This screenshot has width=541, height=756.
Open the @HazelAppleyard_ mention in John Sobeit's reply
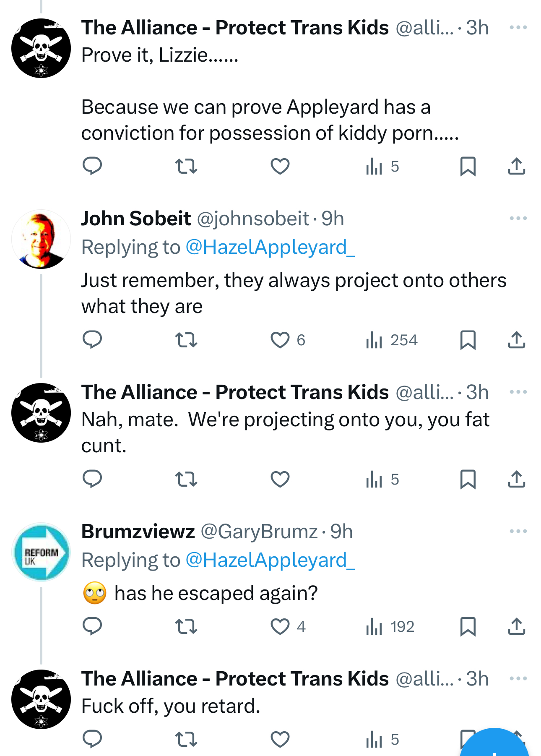click(270, 247)
